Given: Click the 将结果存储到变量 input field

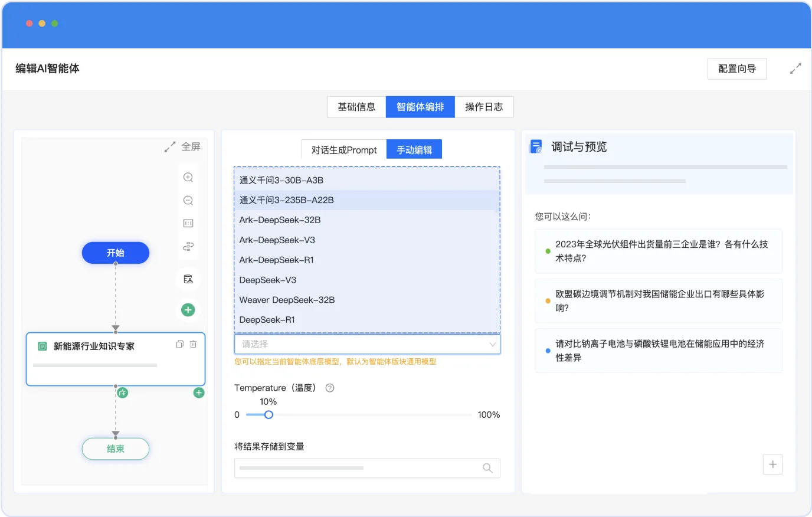Looking at the screenshot, I should (x=367, y=468).
